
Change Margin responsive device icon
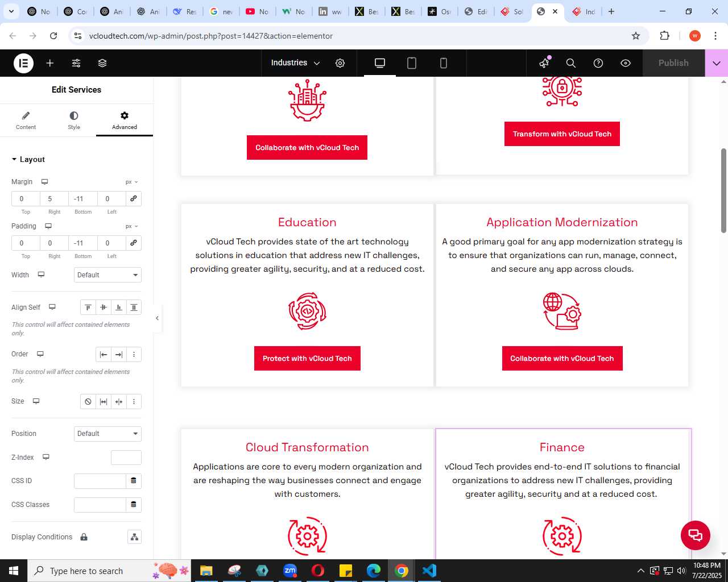click(44, 182)
